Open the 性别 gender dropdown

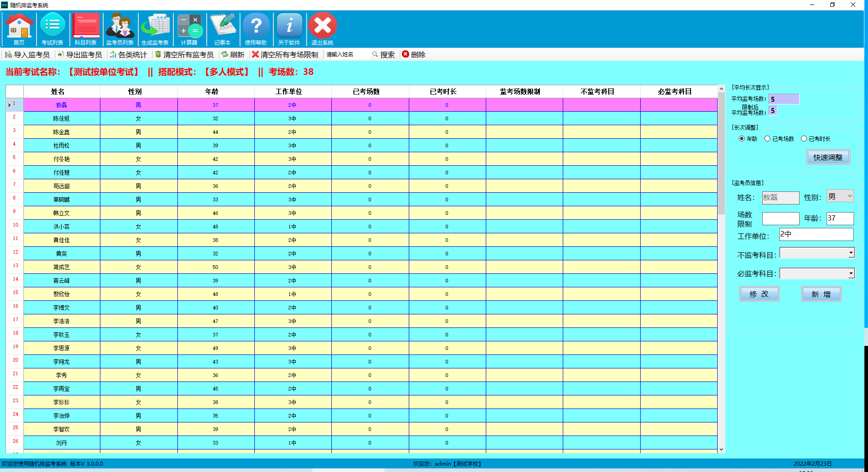840,196
